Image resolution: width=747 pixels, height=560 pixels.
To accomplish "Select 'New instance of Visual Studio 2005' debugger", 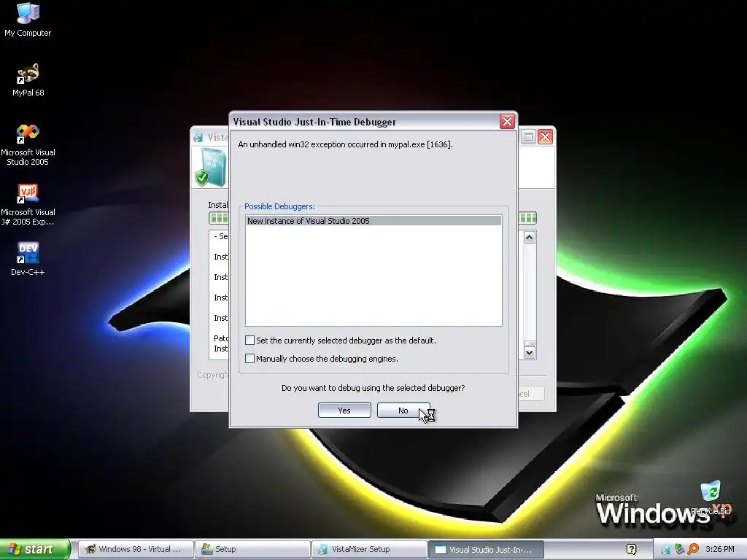I will pos(373,220).
